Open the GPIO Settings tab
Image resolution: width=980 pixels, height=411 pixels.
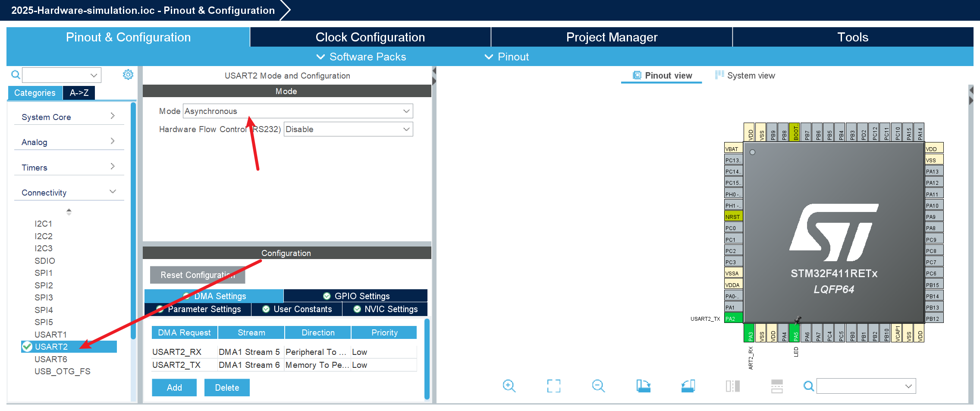pyautogui.click(x=356, y=296)
